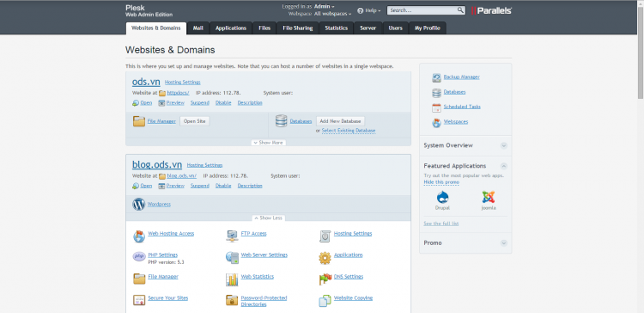Click Hosting Settings link next to ods.vn
Image resolution: width=644 pixels, height=313 pixels.
[x=183, y=83]
